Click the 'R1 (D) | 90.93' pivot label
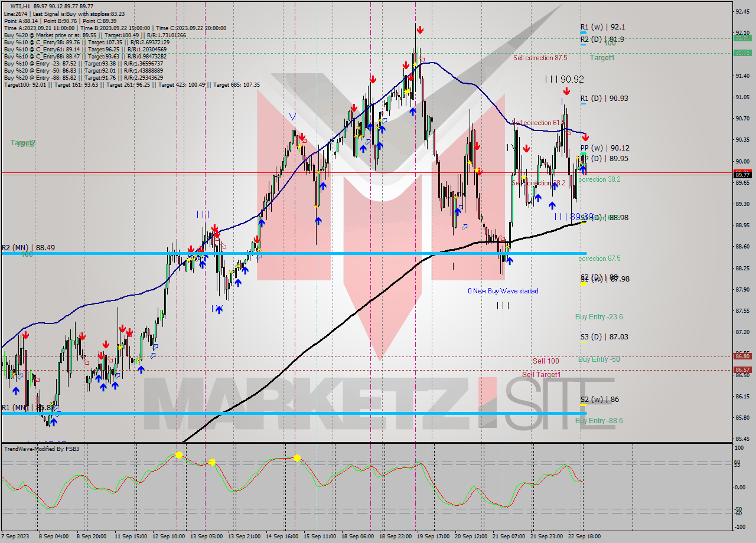 tap(604, 99)
